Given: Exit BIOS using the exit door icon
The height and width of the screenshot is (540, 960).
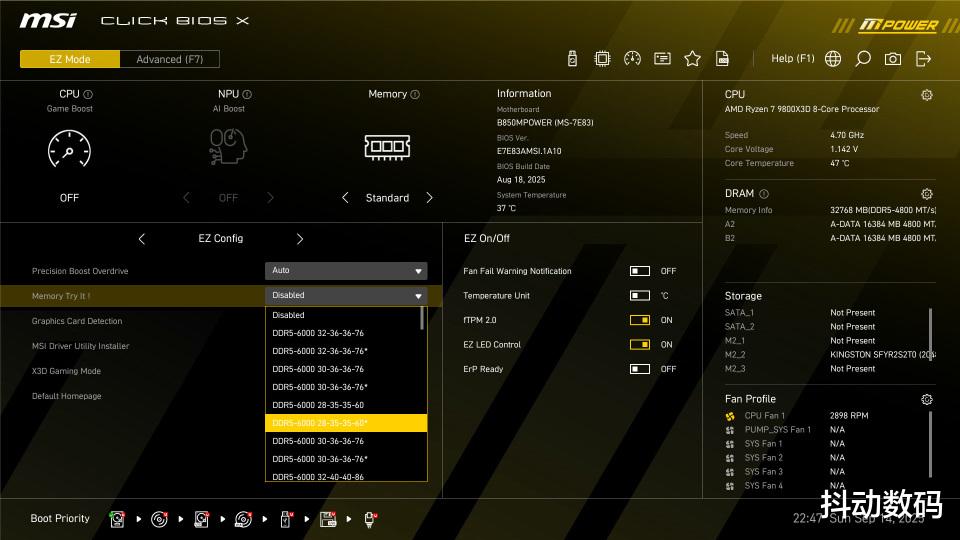Looking at the screenshot, I should click(923, 59).
